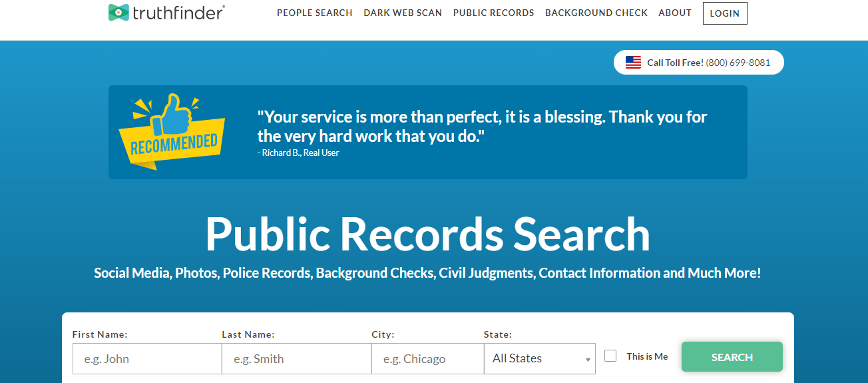The width and height of the screenshot is (868, 383).
Task: Open the About menu item
Action: click(675, 13)
